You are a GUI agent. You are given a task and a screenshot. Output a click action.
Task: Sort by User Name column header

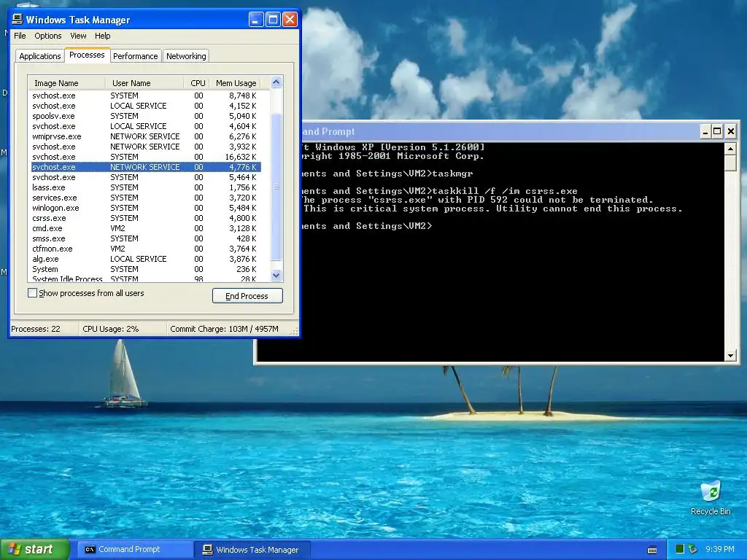pyautogui.click(x=144, y=83)
